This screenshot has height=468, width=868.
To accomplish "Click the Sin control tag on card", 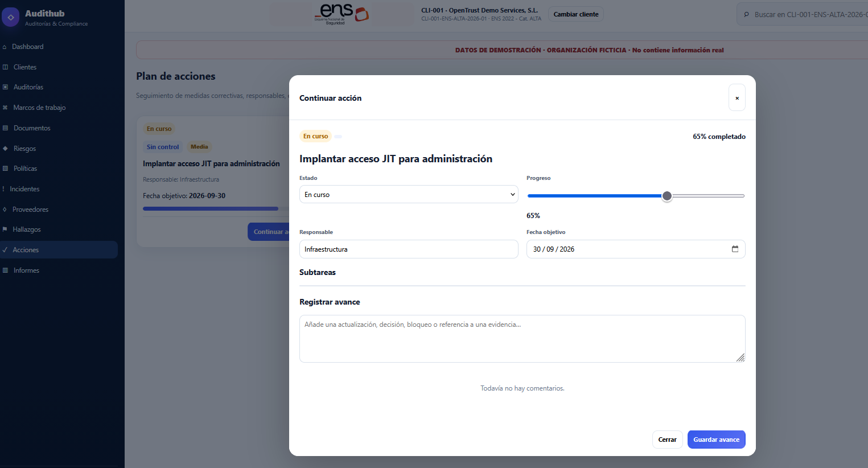I will click(163, 147).
